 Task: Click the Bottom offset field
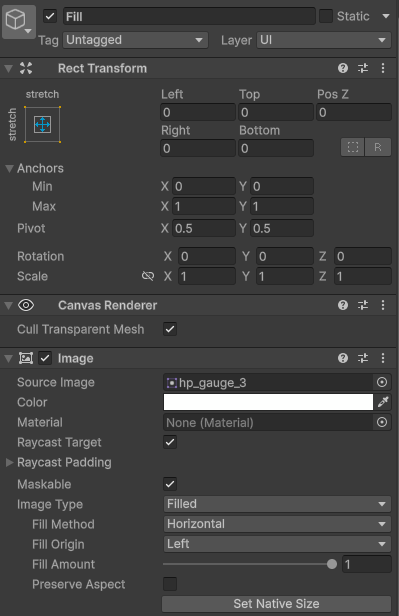click(276, 148)
